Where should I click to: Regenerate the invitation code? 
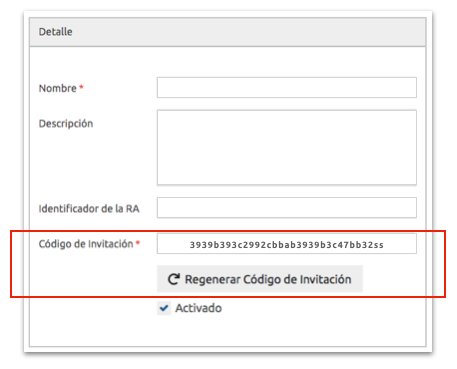click(260, 279)
